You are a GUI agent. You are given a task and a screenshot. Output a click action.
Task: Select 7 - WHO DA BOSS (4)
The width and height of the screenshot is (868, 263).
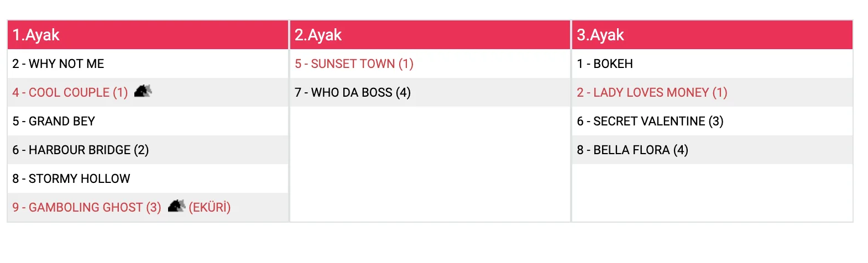(x=352, y=93)
